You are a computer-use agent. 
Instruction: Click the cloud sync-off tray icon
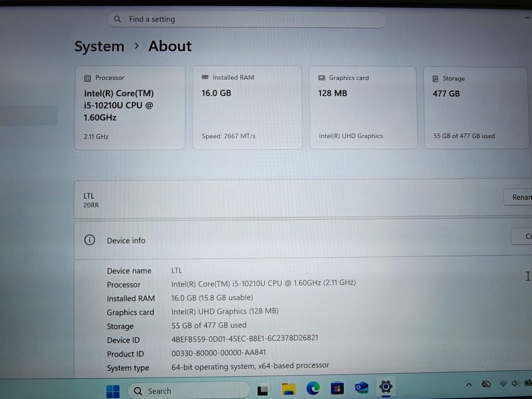pyautogui.click(x=486, y=384)
